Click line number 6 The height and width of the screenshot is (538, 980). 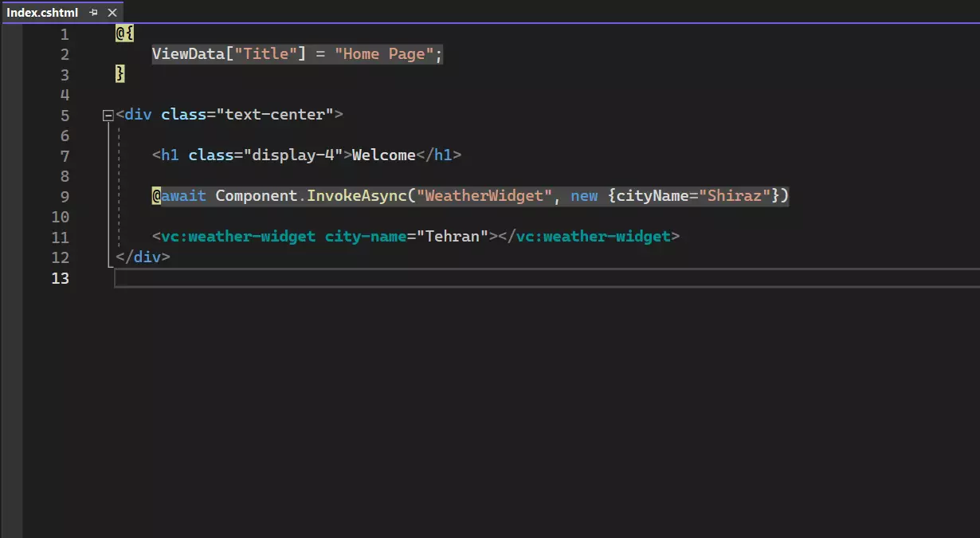[x=65, y=135]
